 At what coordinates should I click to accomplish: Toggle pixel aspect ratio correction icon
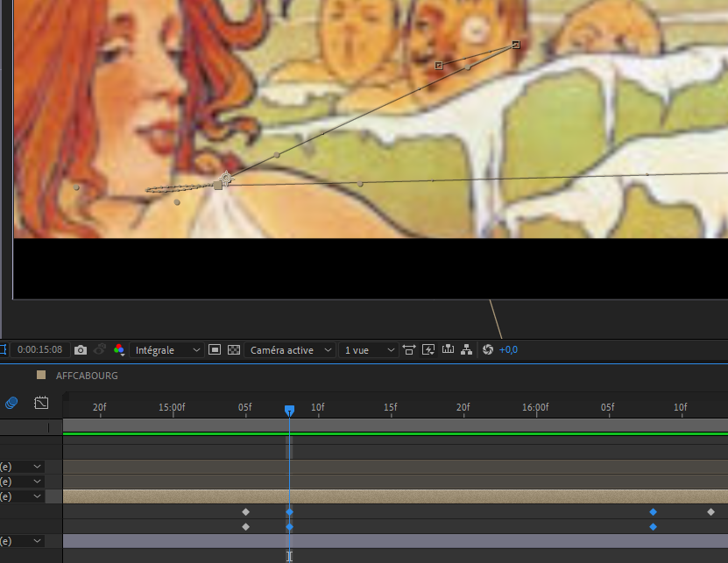[409, 349]
